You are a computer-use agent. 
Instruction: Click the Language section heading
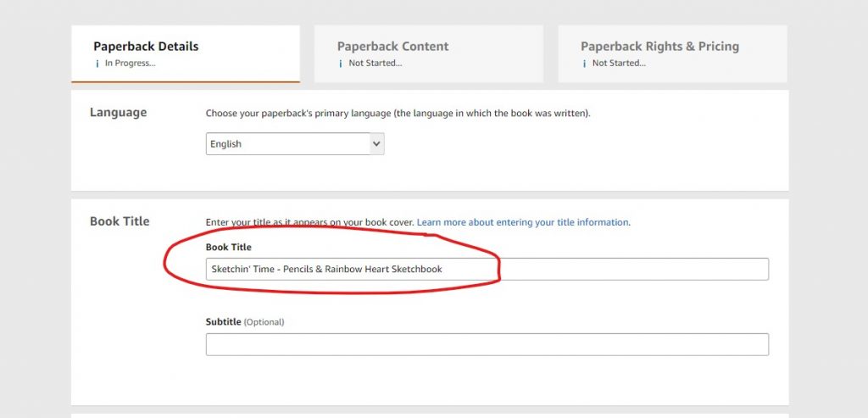[x=119, y=113]
